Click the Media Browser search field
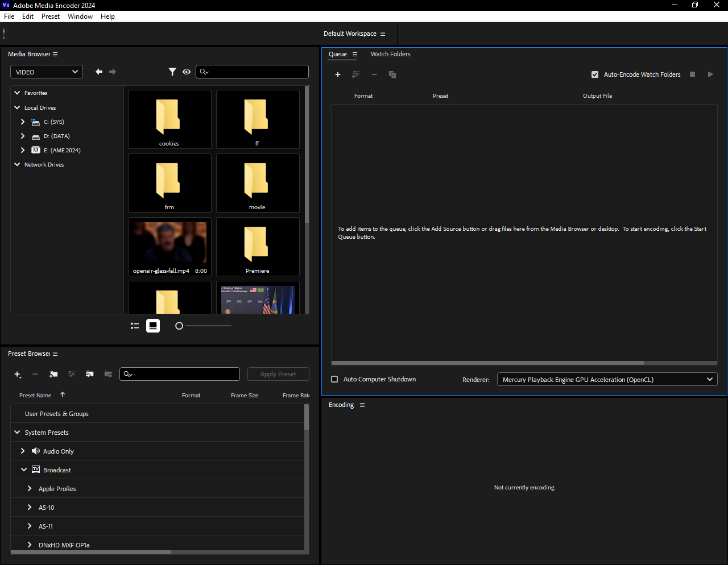 pos(253,72)
